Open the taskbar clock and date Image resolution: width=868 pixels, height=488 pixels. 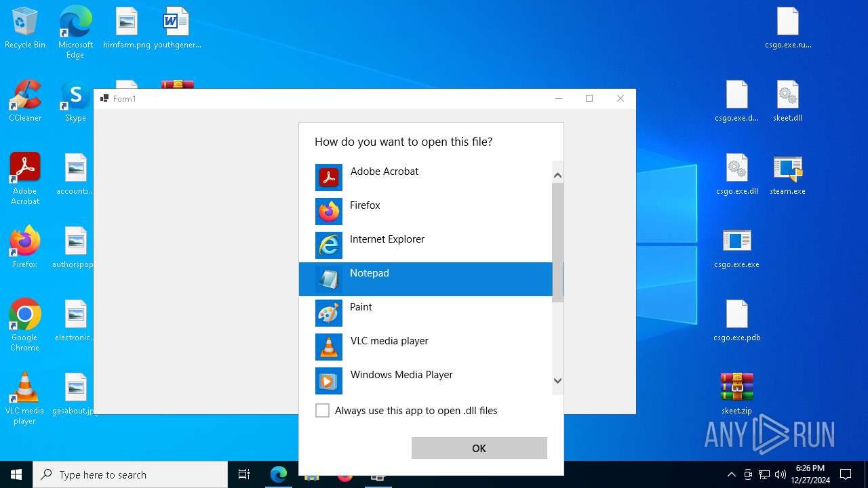[x=810, y=474]
